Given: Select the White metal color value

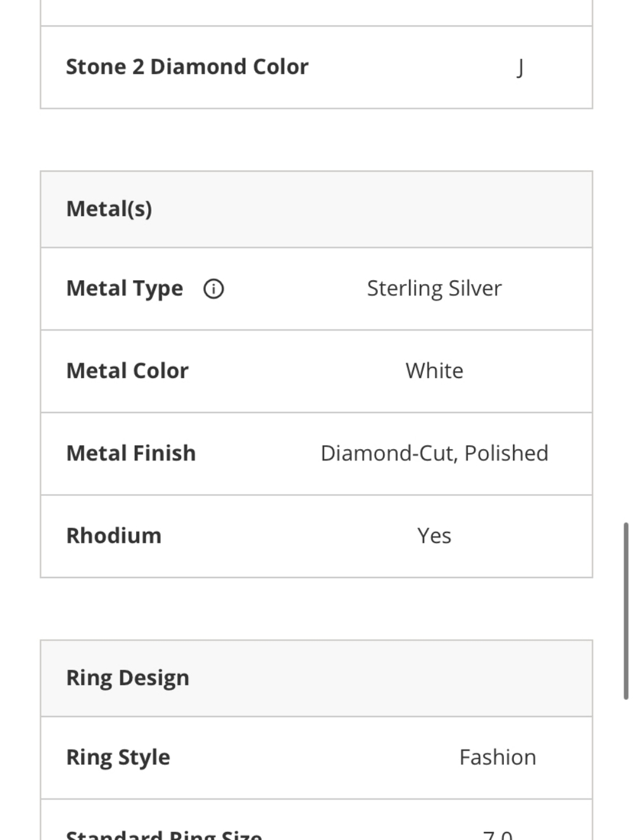Looking at the screenshot, I should coord(434,371).
